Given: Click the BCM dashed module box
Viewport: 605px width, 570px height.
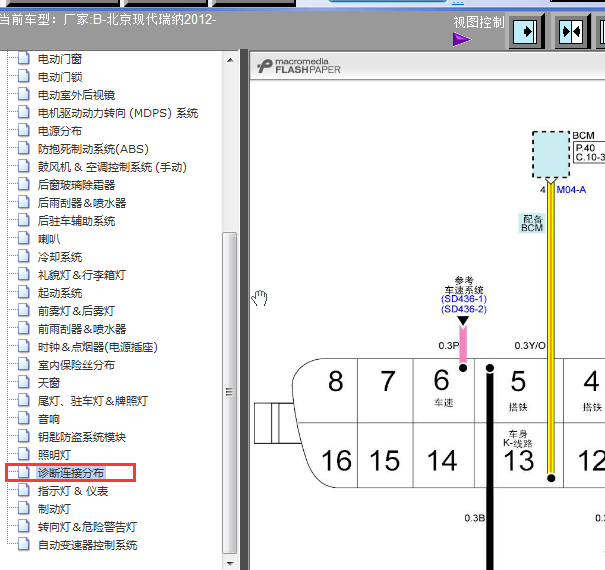Looking at the screenshot, I should point(551,154).
